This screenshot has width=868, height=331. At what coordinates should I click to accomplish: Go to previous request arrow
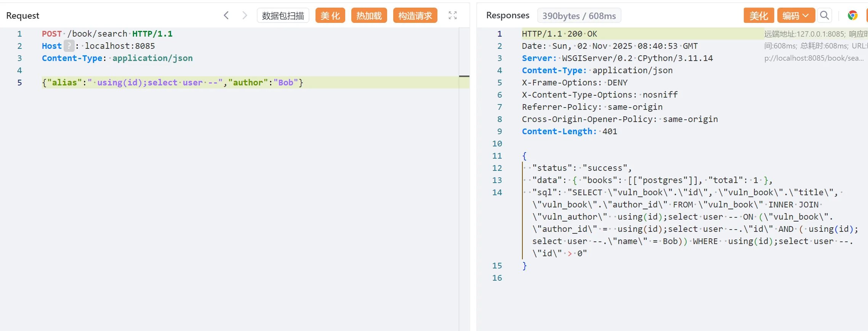tap(226, 15)
